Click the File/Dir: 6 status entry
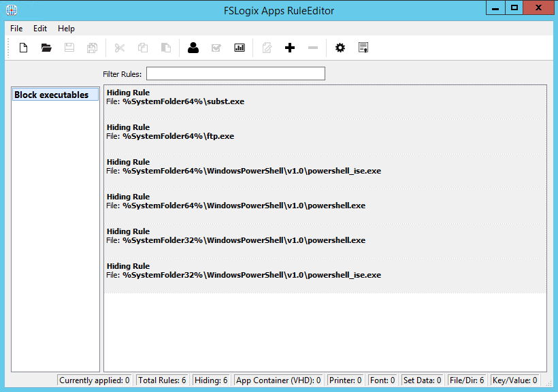Image resolution: width=558 pixels, height=392 pixels. tap(467, 380)
